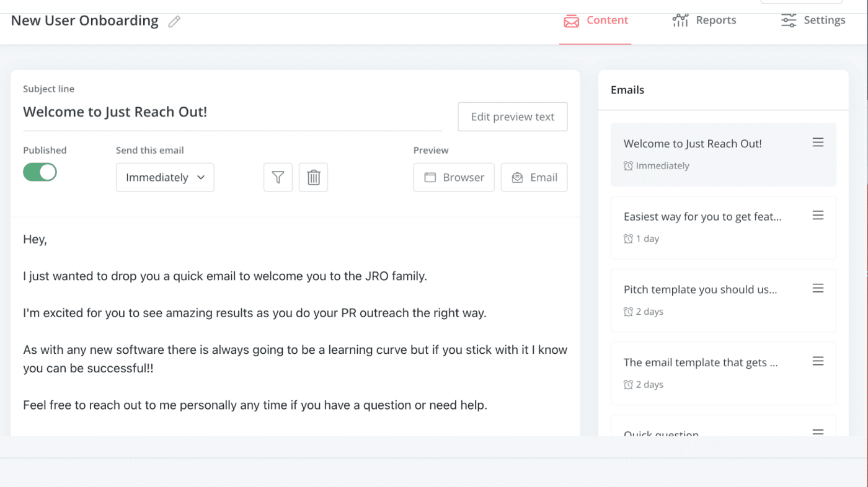
Task: Click into the email body text area
Action: point(295,325)
